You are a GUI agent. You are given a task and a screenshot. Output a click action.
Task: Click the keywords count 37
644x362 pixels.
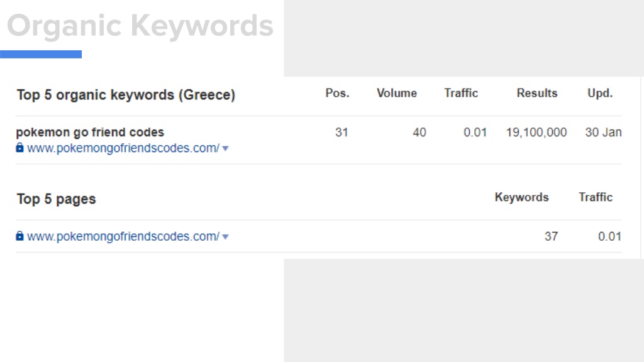click(x=551, y=236)
